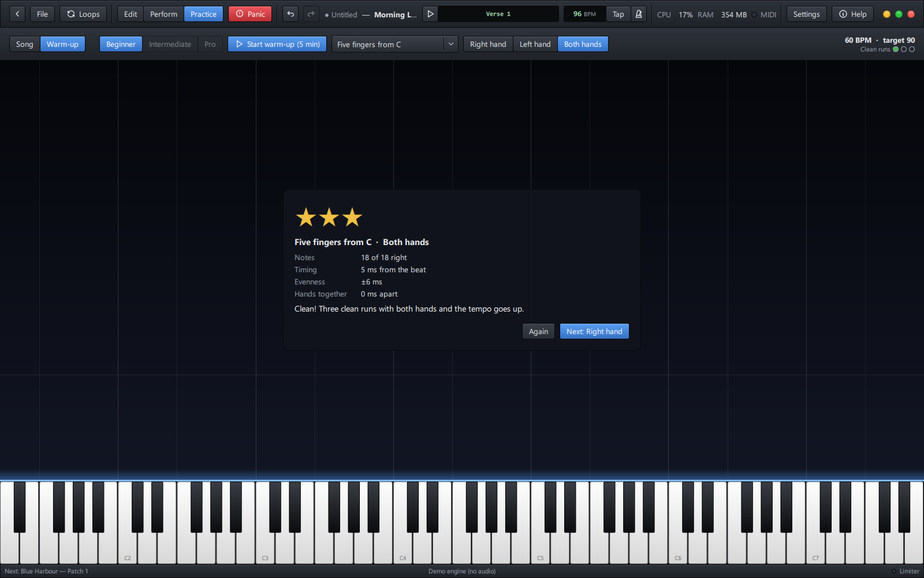Click the '60 BPM · target 90' readout

point(880,40)
